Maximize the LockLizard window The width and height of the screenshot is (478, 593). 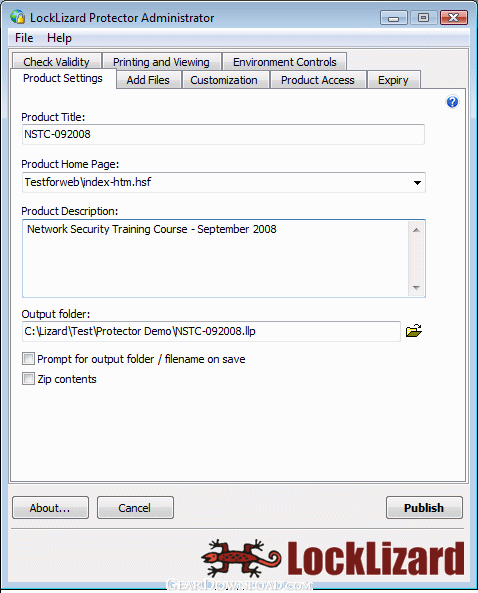[x=423, y=18]
